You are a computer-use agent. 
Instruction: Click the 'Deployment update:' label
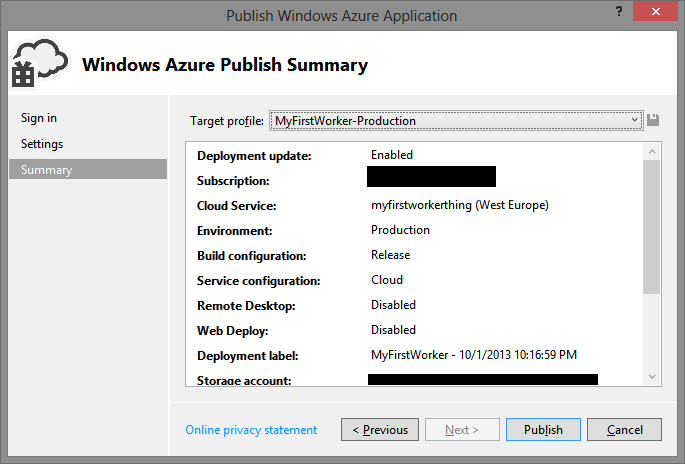coord(254,156)
